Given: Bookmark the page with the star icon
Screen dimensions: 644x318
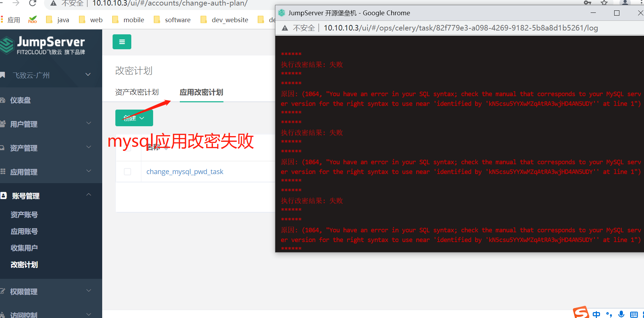Looking at the screenshot, I should click(604, 3).
